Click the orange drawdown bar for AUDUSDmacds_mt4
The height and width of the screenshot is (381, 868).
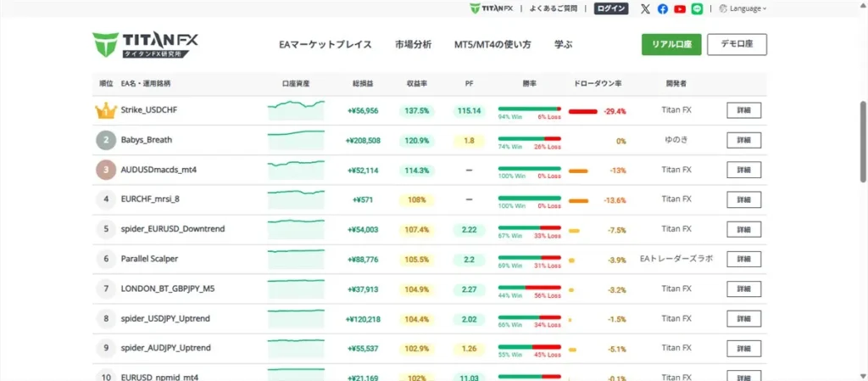point(578,171)
